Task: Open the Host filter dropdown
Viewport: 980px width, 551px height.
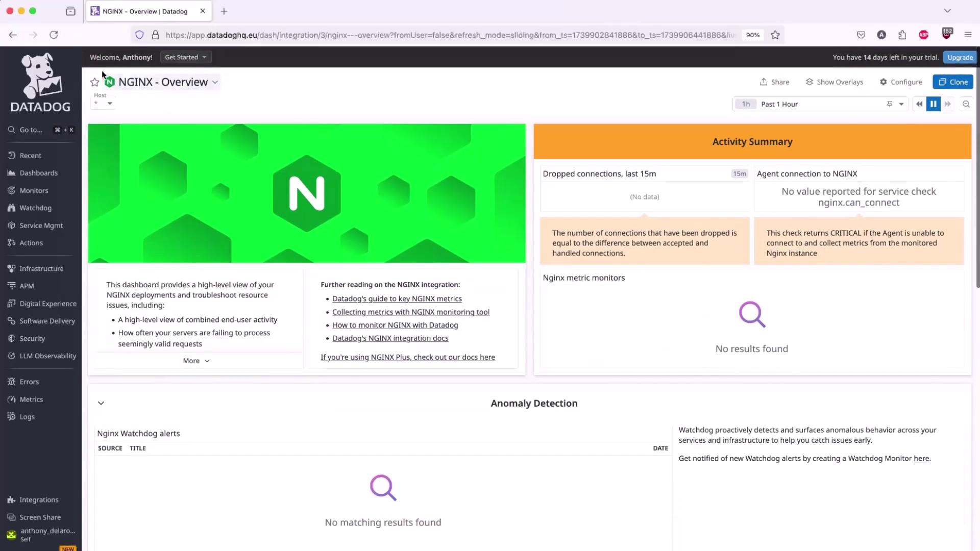Action: [103, 104]
